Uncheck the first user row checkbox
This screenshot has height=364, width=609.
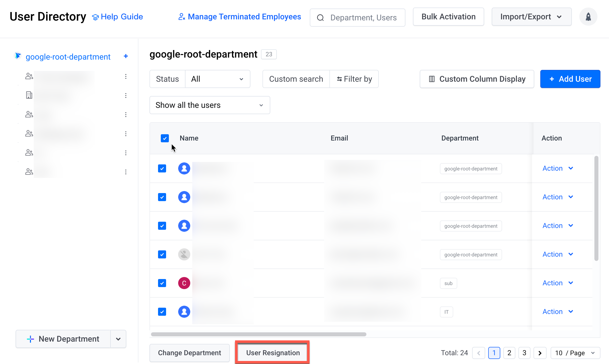tap(162, 168)
